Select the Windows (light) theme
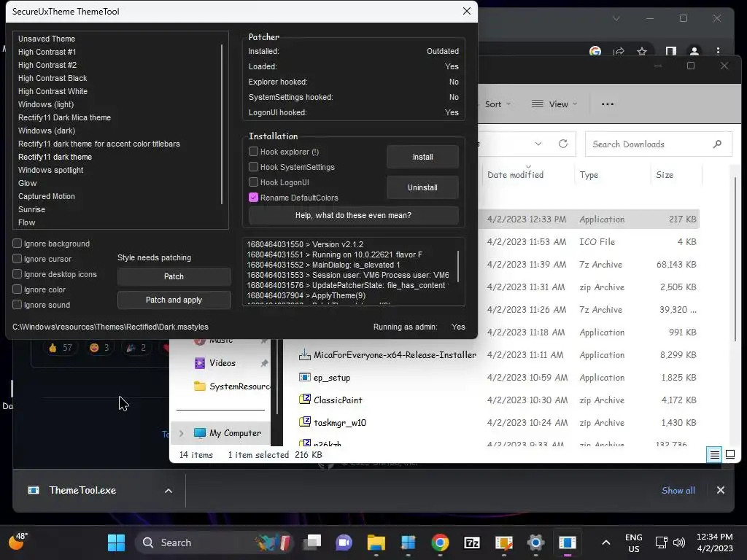The width and height of the screenshot is (747, 560). (46, 104)
